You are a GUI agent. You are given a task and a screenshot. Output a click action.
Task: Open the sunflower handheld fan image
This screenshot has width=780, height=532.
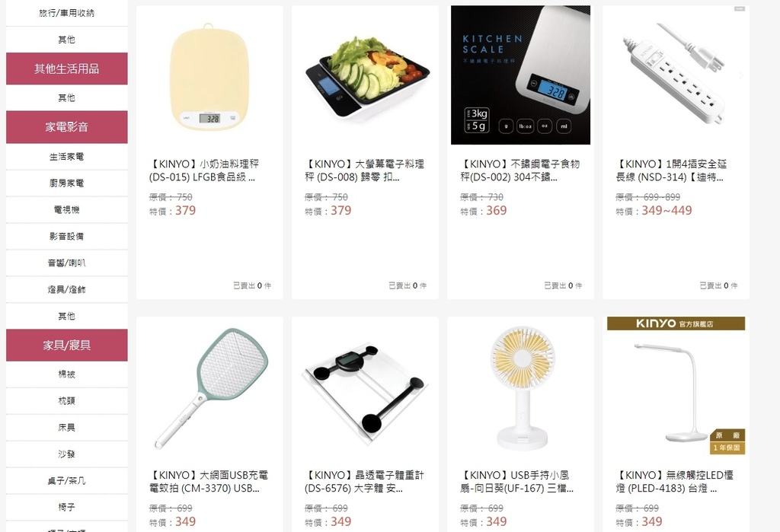pos(520,387)
